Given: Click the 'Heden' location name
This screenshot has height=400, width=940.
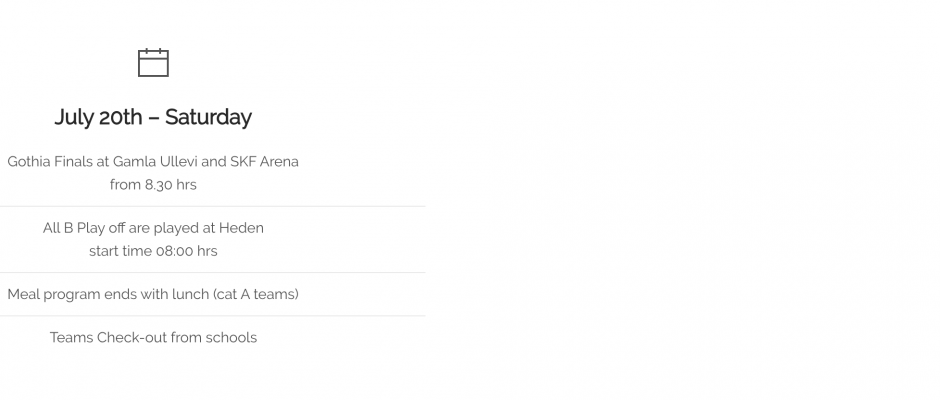Looking at the screenshot, I should tap(241, 228).
